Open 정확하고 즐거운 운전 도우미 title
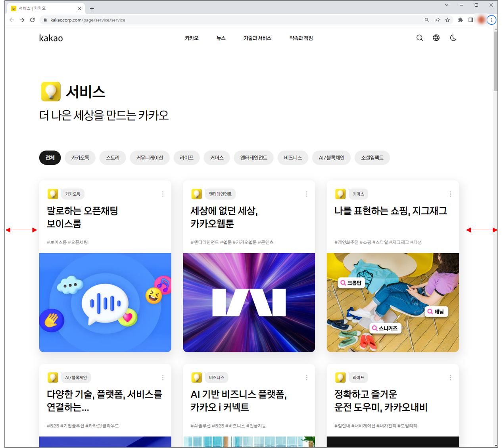503x448 pixels. click(x=381, y=400)
